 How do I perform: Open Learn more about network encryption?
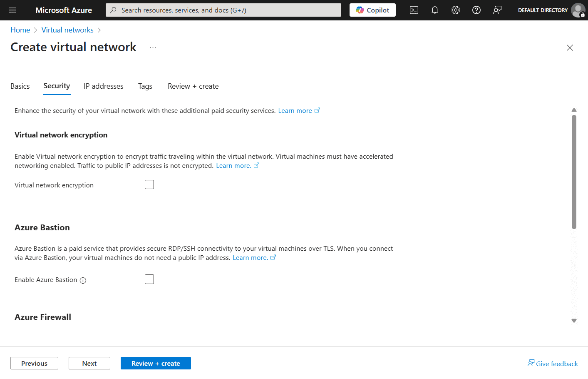(233, 165)
